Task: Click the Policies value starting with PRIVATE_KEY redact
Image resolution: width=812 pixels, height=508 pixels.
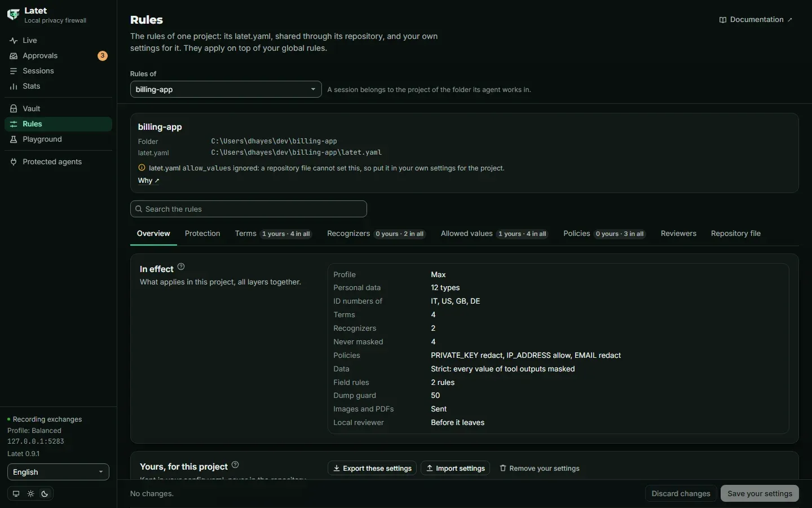Action: tap(526, 356)
